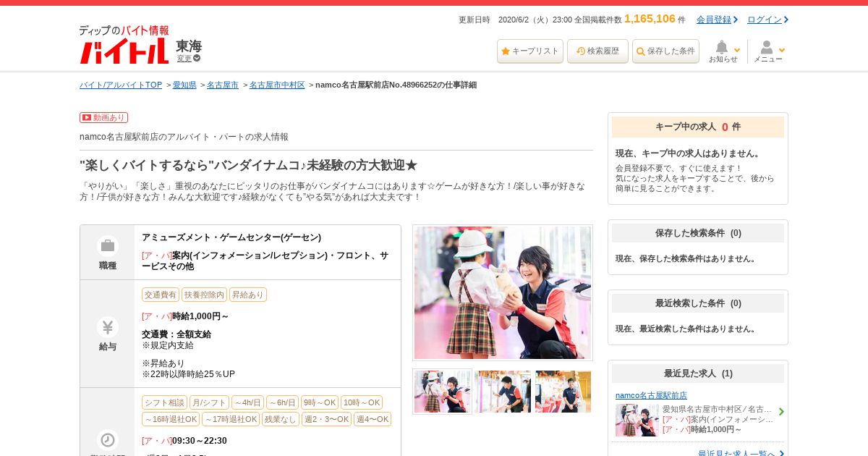Open 愛知県 breadcrumb link

pos(184,85)
